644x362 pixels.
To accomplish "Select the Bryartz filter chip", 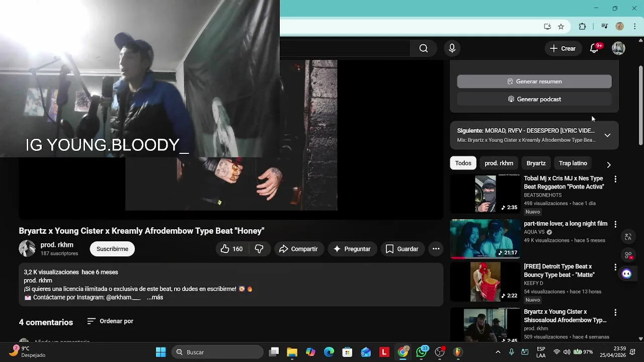I will [536, 163].
